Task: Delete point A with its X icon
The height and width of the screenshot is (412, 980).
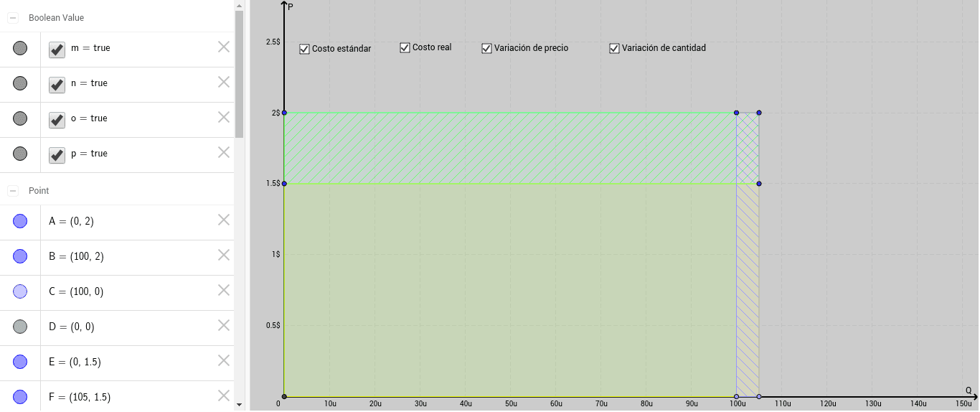Action: pyautogui.click(x=224, y=220)
